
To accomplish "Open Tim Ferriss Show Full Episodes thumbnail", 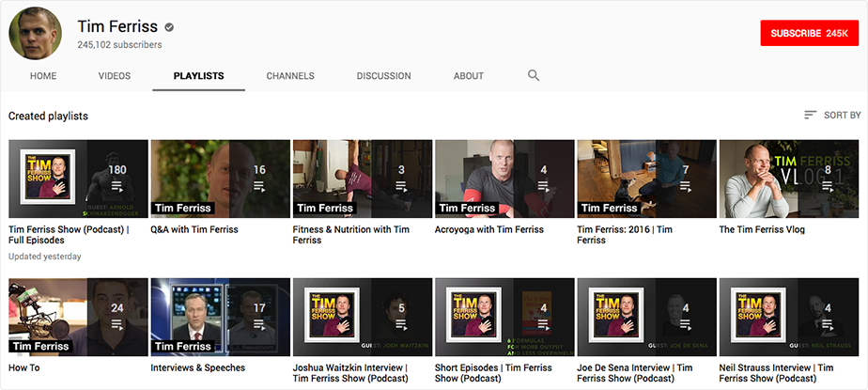I will click(x=78, y=179).
